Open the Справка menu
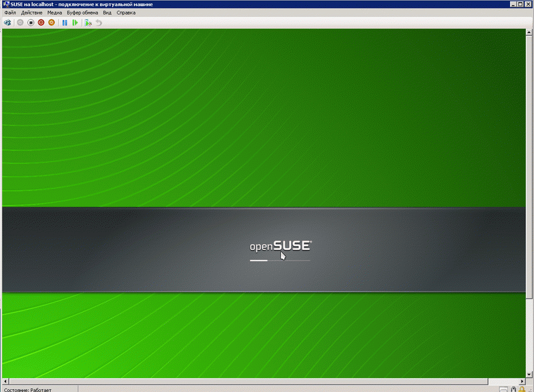Image resolution: width=534 pixels, height=392 pixels. [x=126, y=13]
